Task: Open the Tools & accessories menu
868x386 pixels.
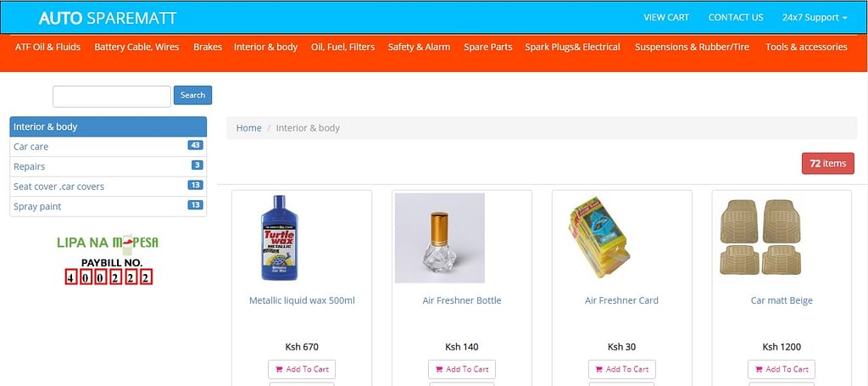Action: coord(806,48)
